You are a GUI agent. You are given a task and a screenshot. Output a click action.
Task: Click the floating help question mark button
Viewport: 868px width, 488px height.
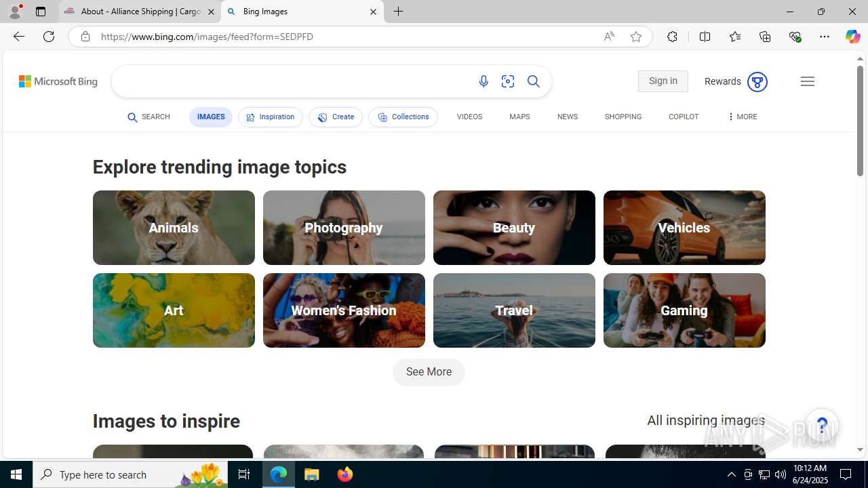pos(822,426)
